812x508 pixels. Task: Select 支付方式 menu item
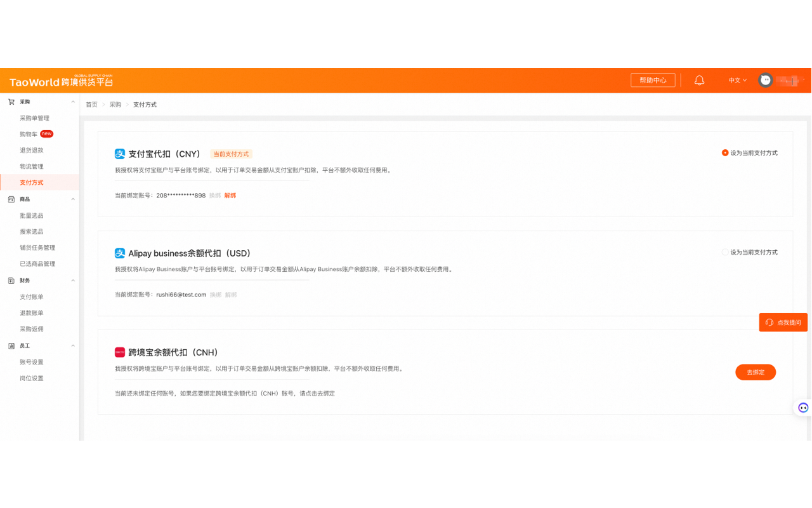coord(39,183)
